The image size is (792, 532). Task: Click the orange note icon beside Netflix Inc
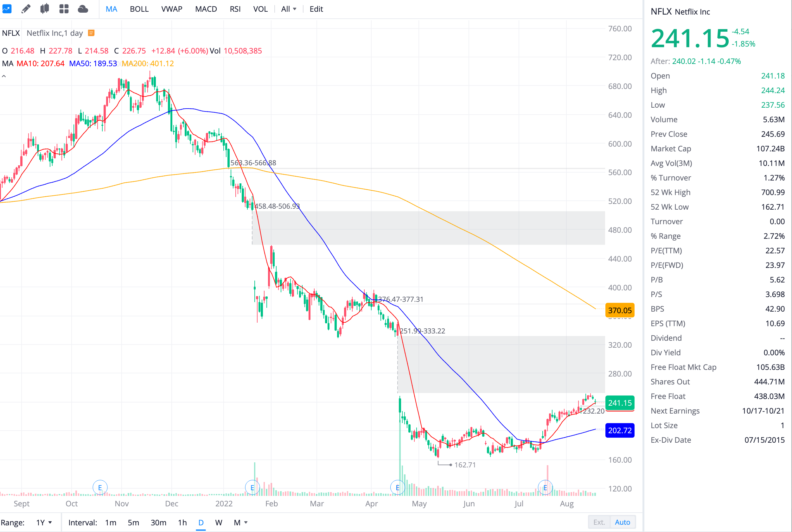91,33
